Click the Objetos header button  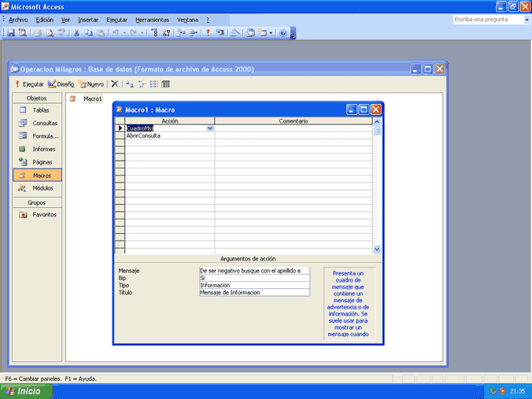(x=37, y=98)
